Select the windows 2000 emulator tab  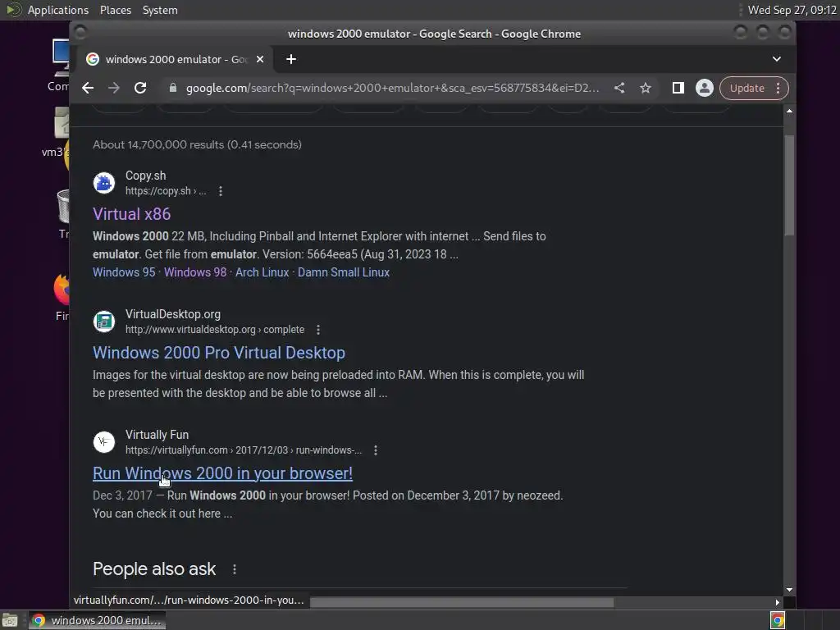[x=176, y=59]
